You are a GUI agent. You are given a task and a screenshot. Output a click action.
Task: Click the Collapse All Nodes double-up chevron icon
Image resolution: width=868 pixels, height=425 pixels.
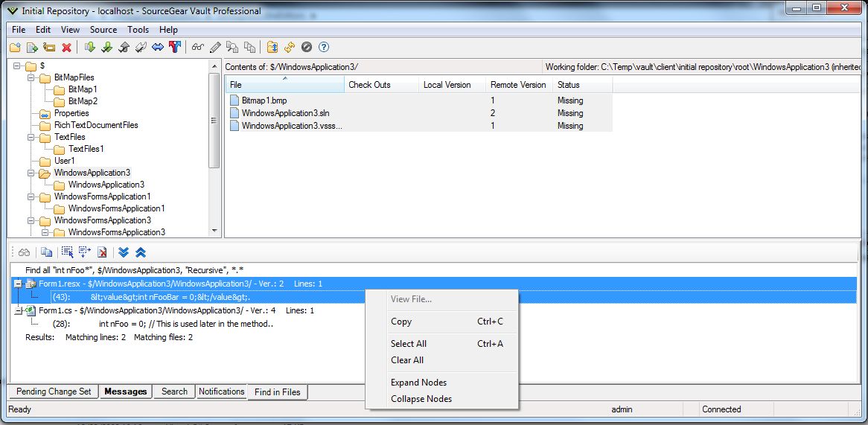pos(140,252)
